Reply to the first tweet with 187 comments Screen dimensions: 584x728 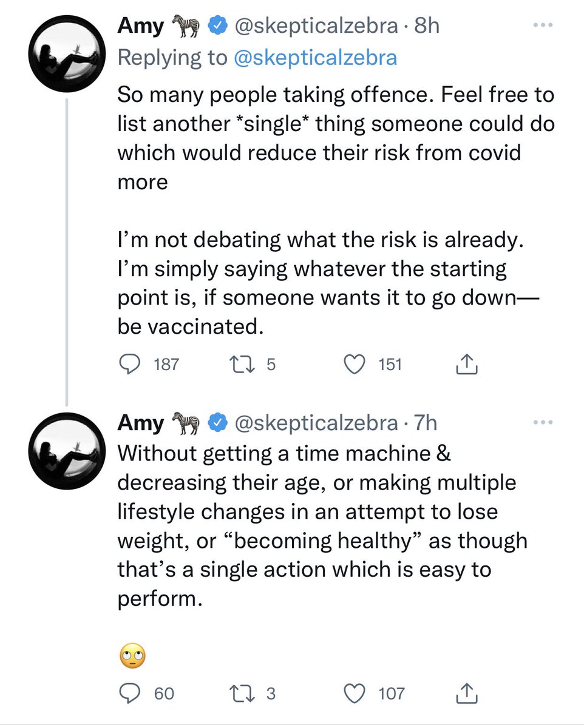click(x=128, y=364)
